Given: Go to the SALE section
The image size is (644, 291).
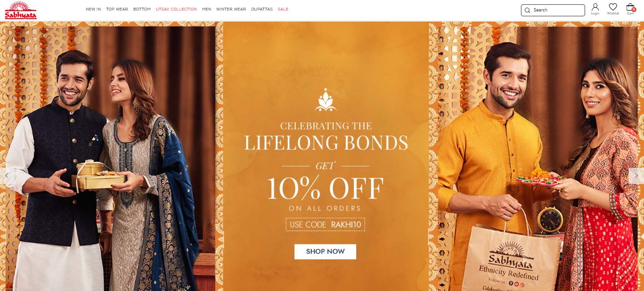Looking at the screenshot, I should click(283, 10).
